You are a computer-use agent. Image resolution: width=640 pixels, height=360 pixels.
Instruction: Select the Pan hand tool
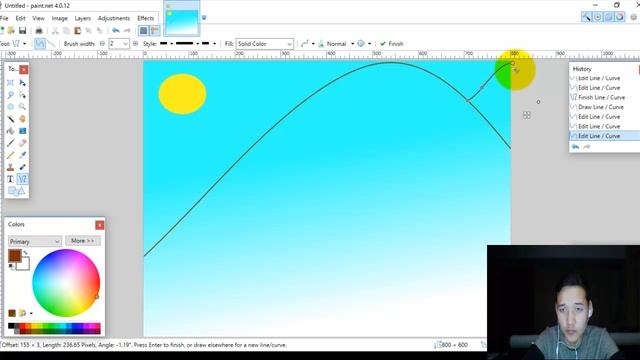coord(22,119)
